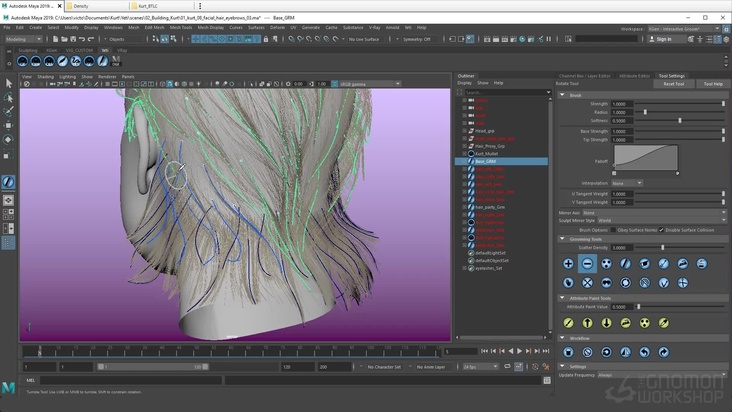Expand the Head_grp node in Outliner
This screenshot has width=732, height=412.
464,130
